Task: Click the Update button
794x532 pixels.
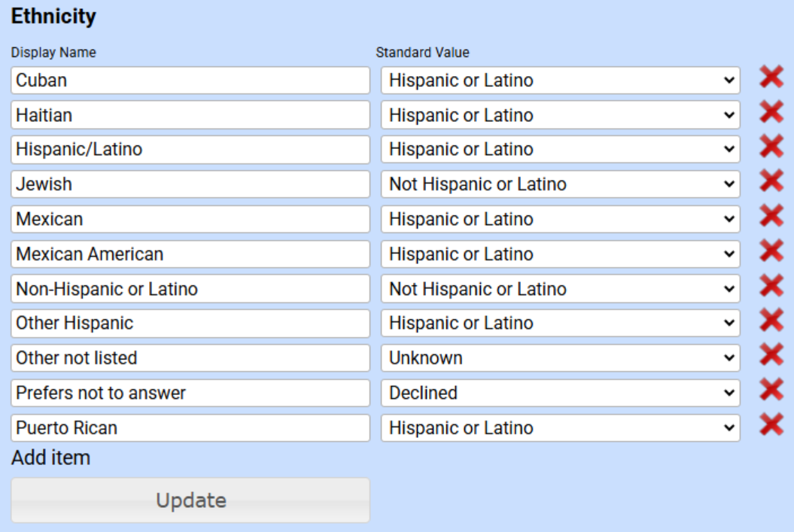Action: click(190, 500)
